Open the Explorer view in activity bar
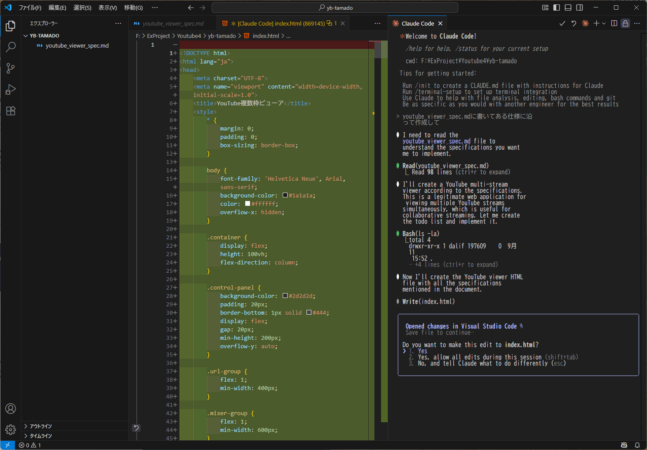647x450 pixels. click(10, 26)
